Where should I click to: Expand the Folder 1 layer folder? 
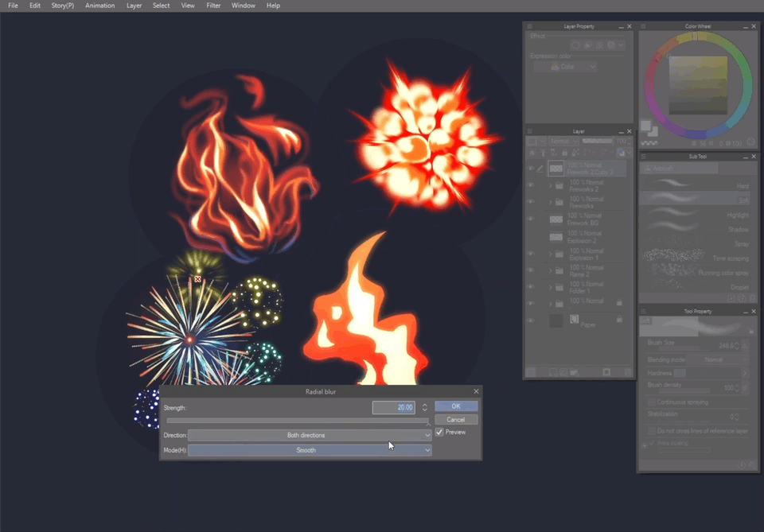pyautogui.click(x=550, y=287)
